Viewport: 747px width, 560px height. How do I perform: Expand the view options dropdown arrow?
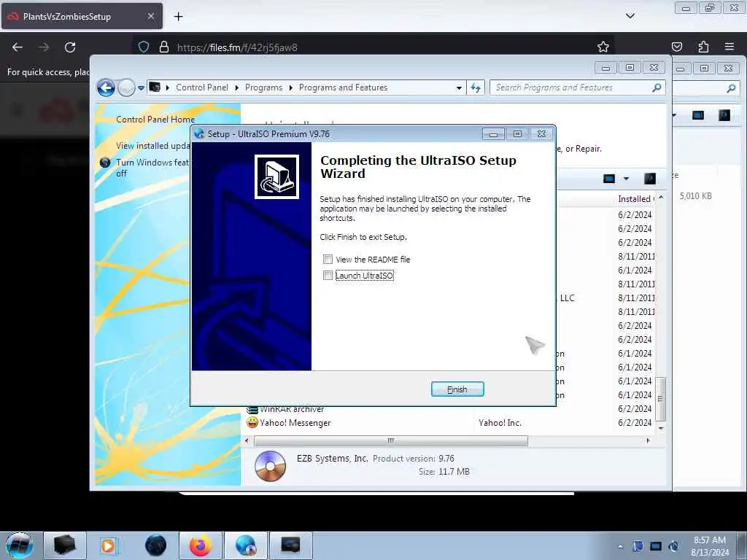[626, 179]
